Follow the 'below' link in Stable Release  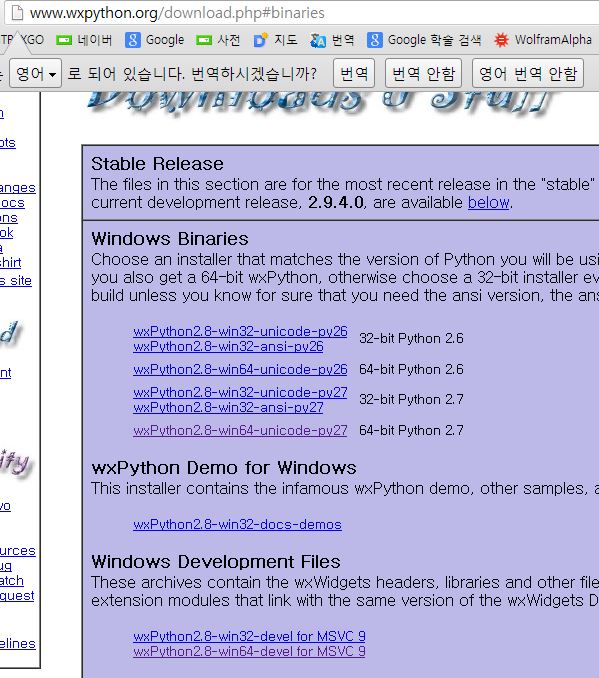click(x=489, y=202)
